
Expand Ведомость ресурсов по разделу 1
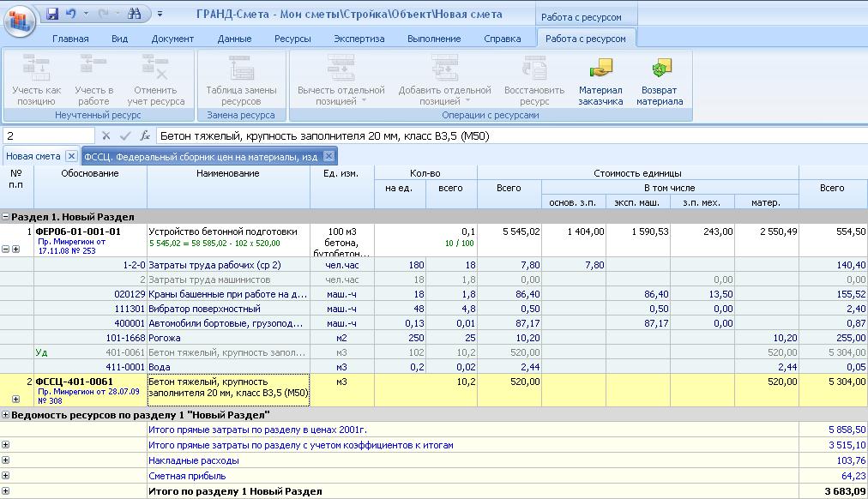pyautogui.click(x=6, y=415)
